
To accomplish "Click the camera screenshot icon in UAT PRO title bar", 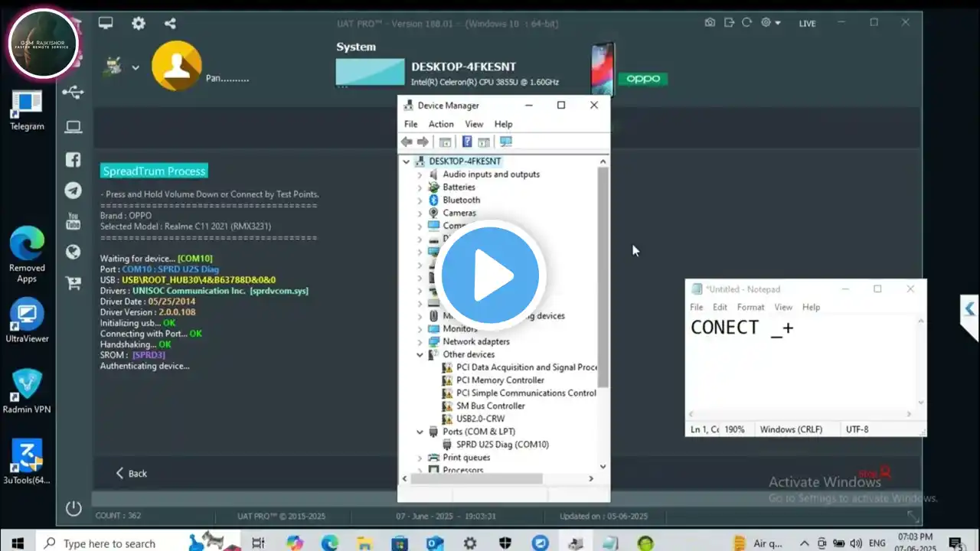I will tap(710, 23).
